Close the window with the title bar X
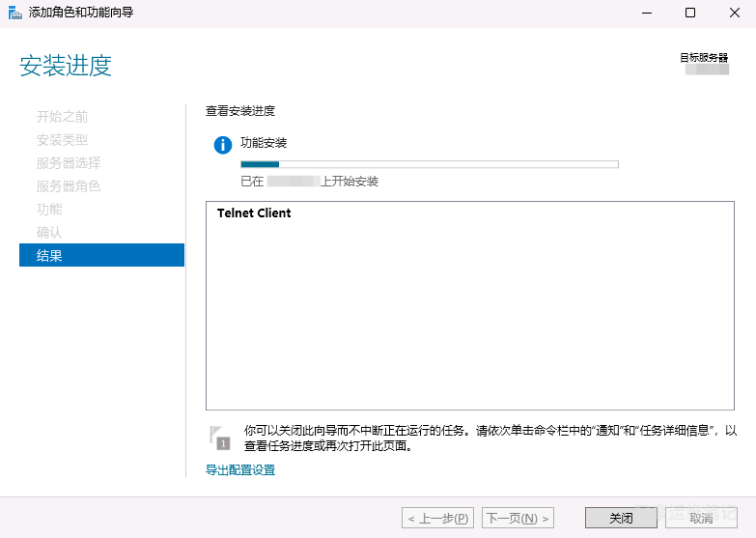 point(733,13)
